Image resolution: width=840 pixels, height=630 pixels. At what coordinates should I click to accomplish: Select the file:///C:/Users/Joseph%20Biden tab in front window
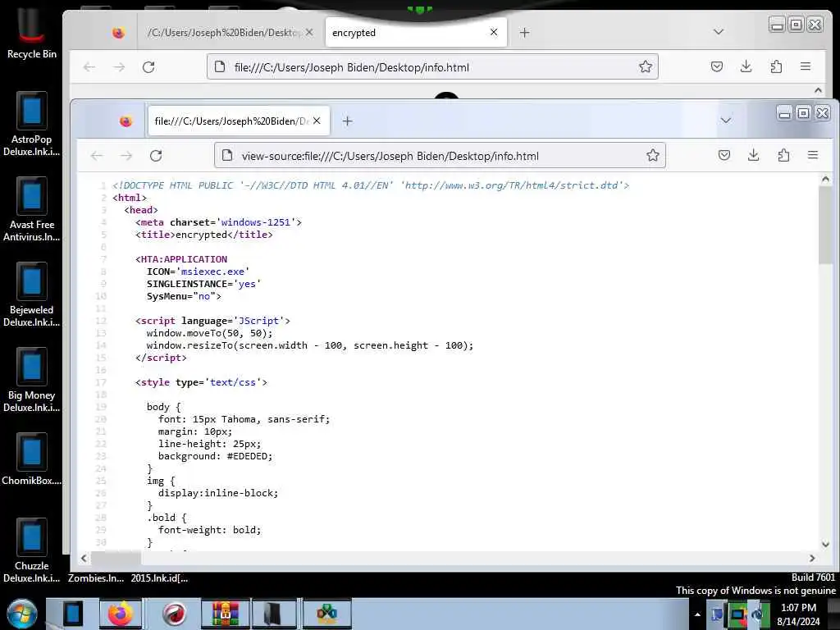[239, 121]
